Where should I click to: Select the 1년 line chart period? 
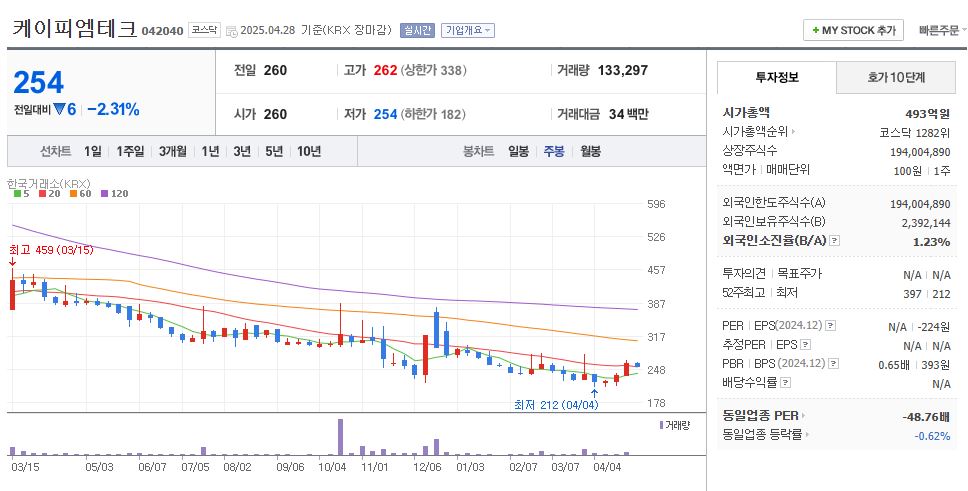pyautogui.click(x=210, y=151)
